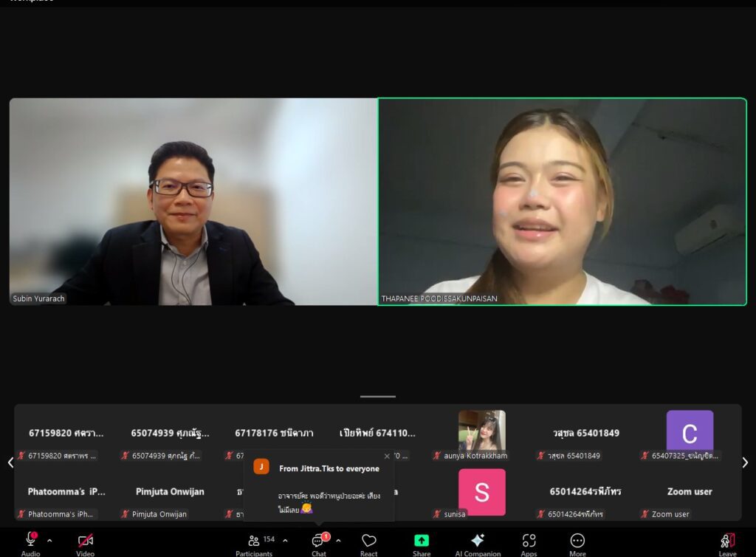Open the Participants panel

[254, 544]
